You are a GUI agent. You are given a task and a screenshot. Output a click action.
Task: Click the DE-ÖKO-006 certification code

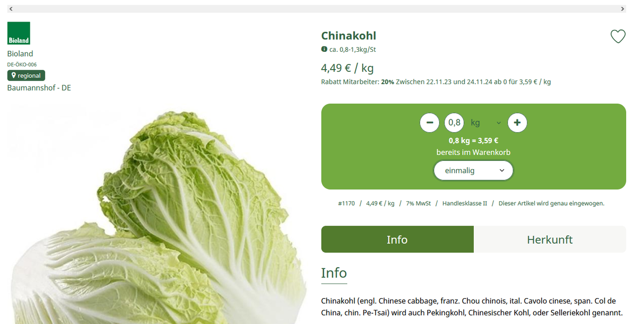coord(22,64)
